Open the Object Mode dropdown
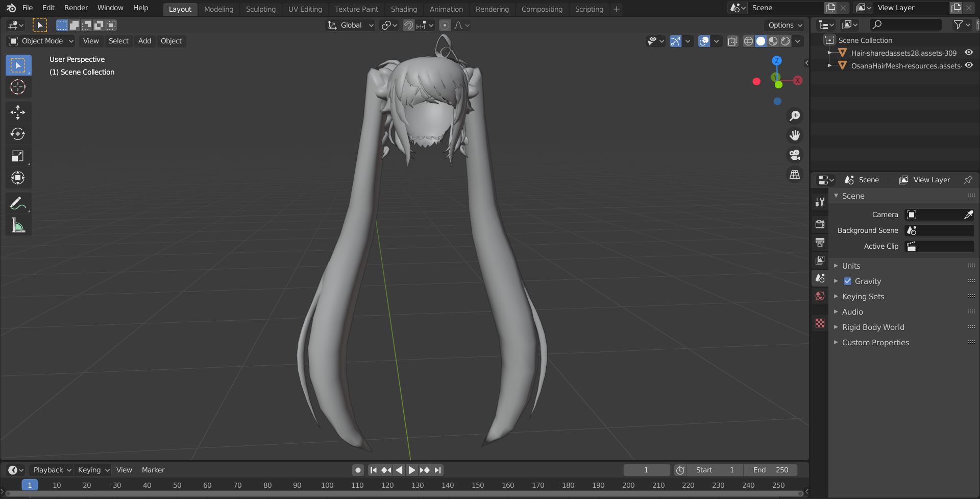This screenshot has height=499, width=980. tap(41, 41)
